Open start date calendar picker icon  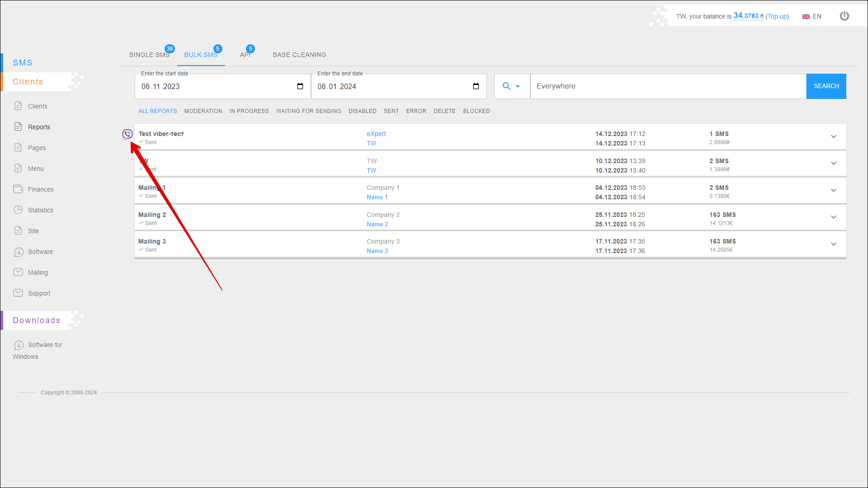click(x=300, y=86)
